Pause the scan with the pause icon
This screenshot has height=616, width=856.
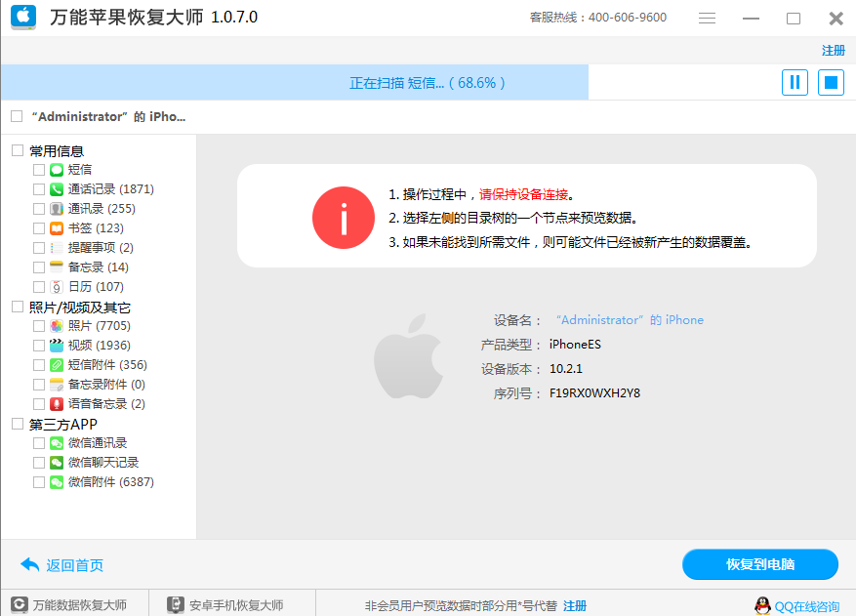[x=795, y=82]
